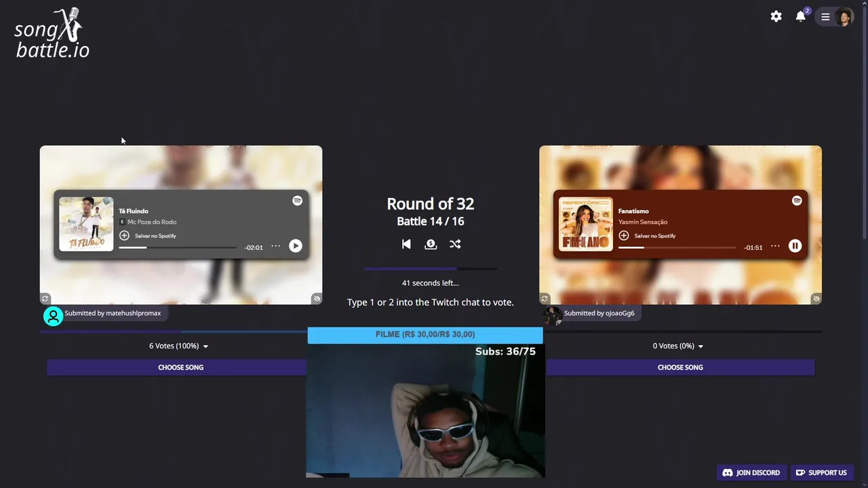The image size is (868, 488).
Task: Click the webcam overlay video
Action: 425,410
